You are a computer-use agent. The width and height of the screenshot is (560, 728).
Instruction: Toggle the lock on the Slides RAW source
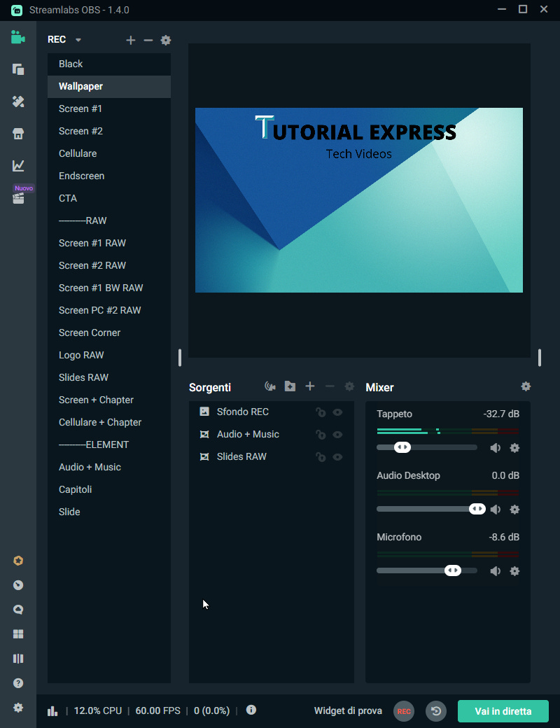pos(321,457)
